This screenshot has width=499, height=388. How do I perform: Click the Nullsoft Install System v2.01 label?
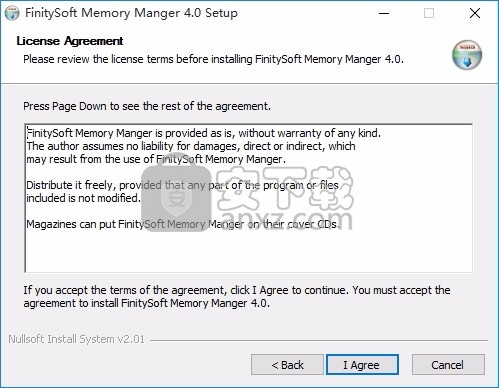(76, 339)
